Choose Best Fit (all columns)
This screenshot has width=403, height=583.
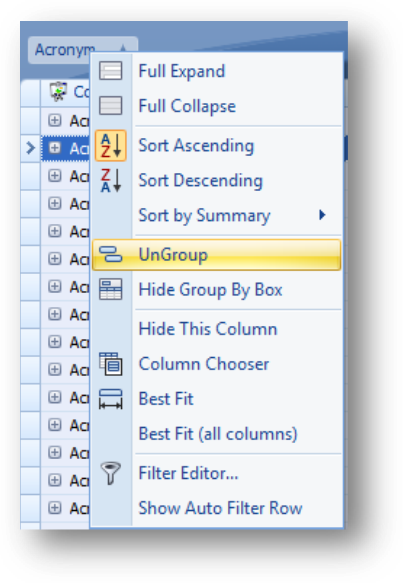218,434
